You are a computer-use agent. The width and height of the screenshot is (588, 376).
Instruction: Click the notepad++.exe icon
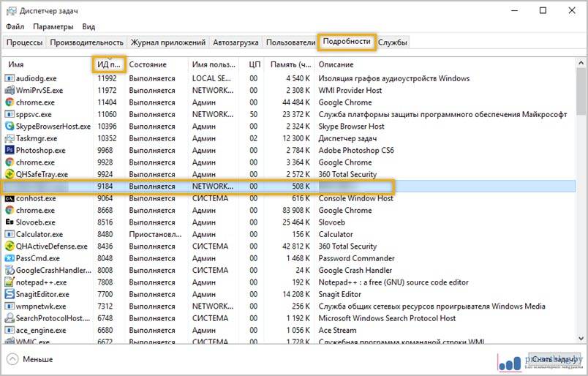[x=10, y=282]
